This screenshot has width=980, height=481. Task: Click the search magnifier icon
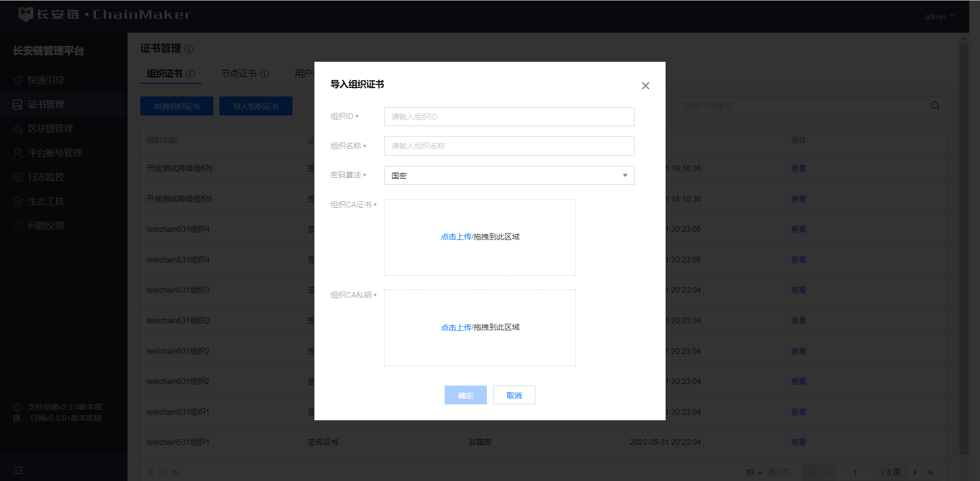click(x=935, y=106)
